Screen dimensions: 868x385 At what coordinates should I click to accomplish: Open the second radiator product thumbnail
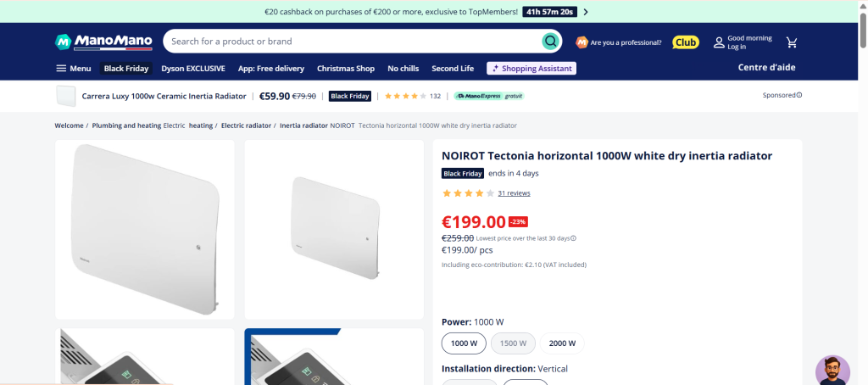pos(334,229)
